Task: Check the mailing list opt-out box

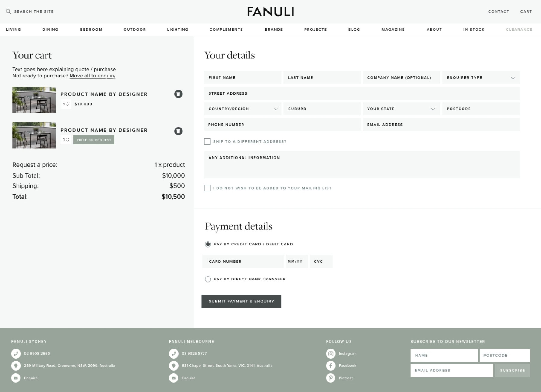Action: click(x=207, y=188)
